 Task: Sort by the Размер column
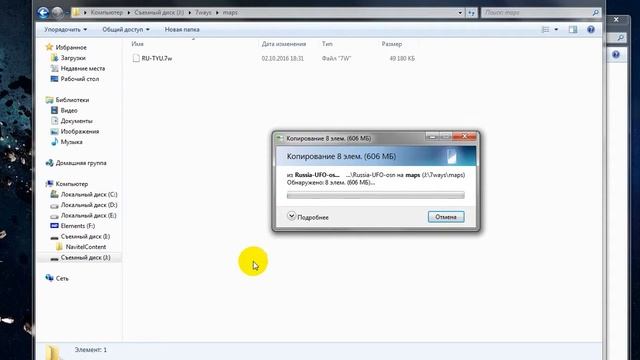click(392, 44)
